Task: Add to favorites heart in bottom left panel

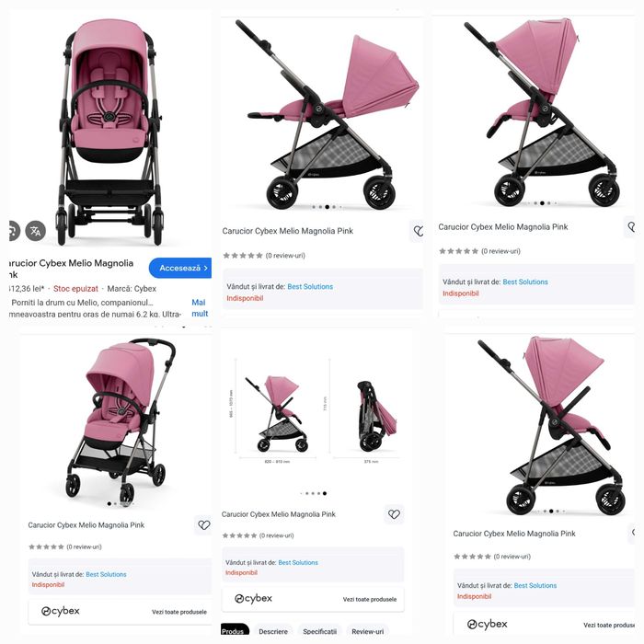Action: pyautogui.click(x=203, y=525)
